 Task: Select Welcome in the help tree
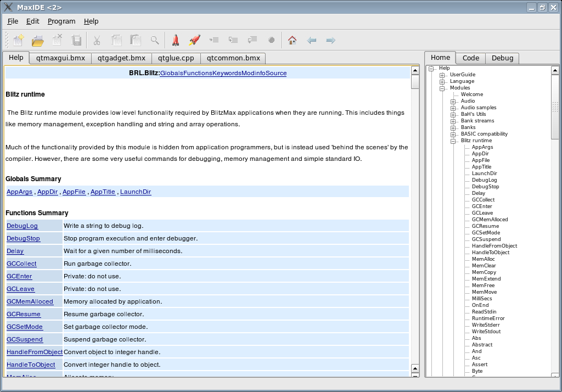(471, 94)
